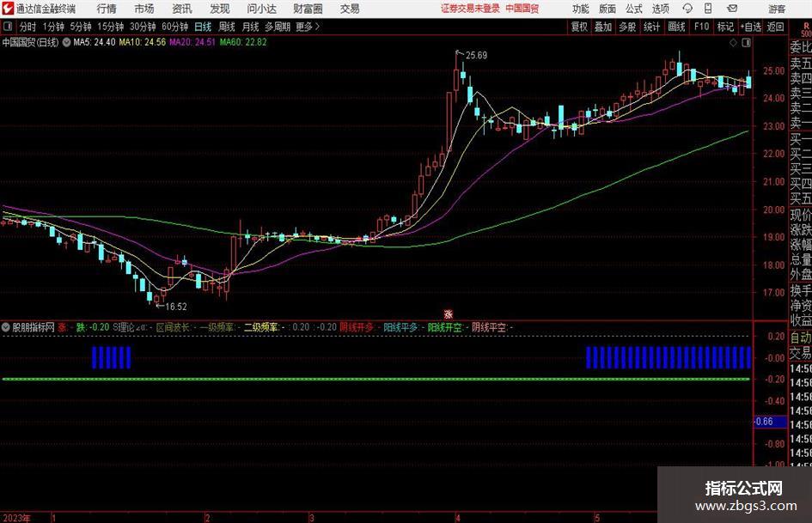Click the diamond icon at chart top right

(733, 43)
